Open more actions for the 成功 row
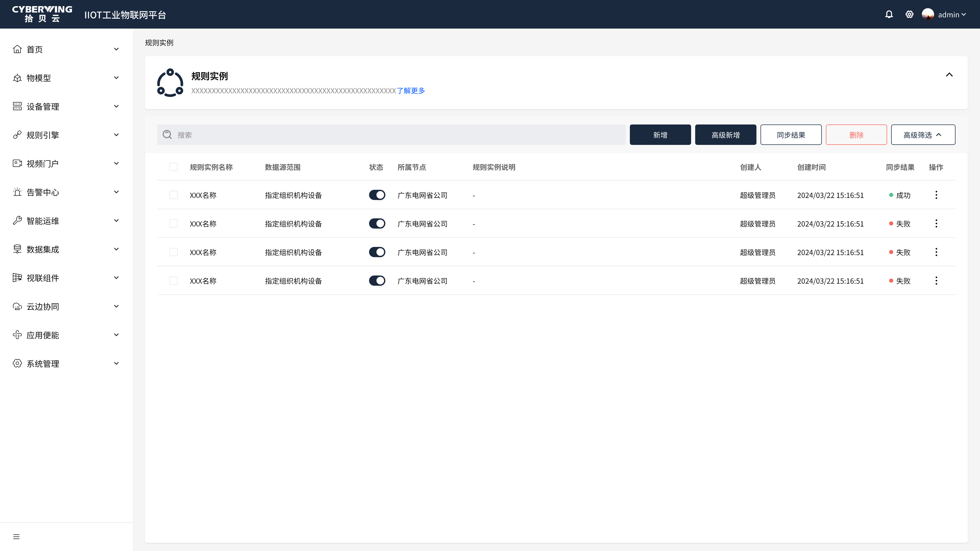 (x=936, y=195)
